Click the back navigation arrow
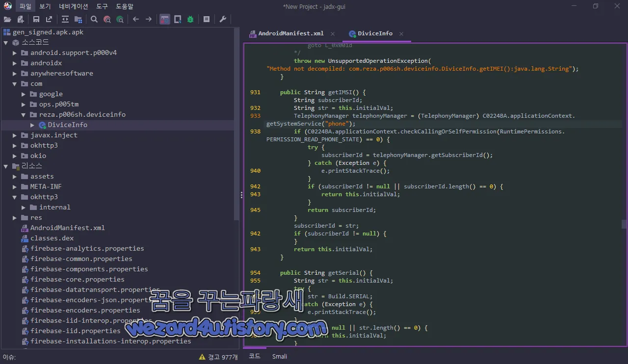Image resolution: width=628 pixels, height=364 pixels. (x=136, y=19)
